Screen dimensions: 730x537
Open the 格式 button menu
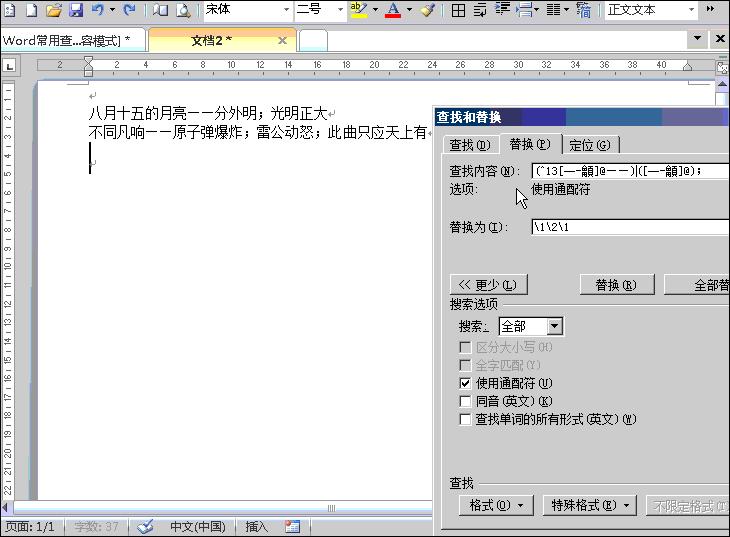(496, 505)
